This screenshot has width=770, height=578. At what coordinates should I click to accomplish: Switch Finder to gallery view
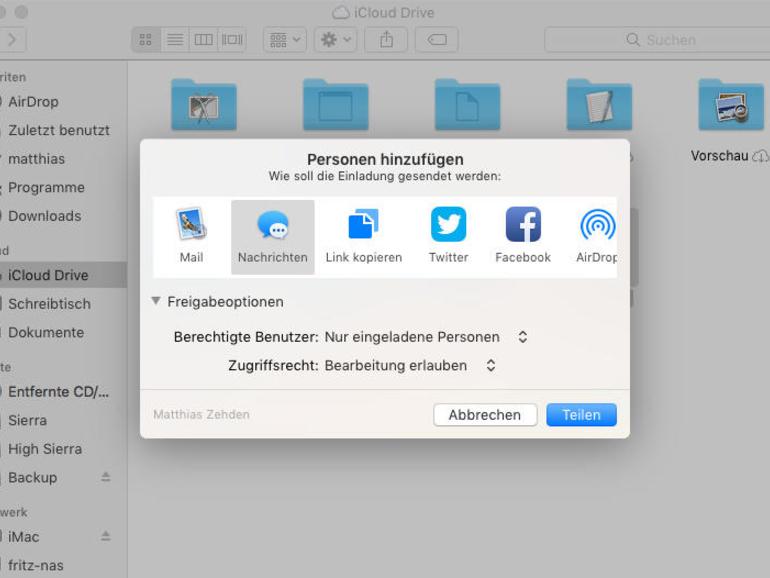(x=232, y=40)
